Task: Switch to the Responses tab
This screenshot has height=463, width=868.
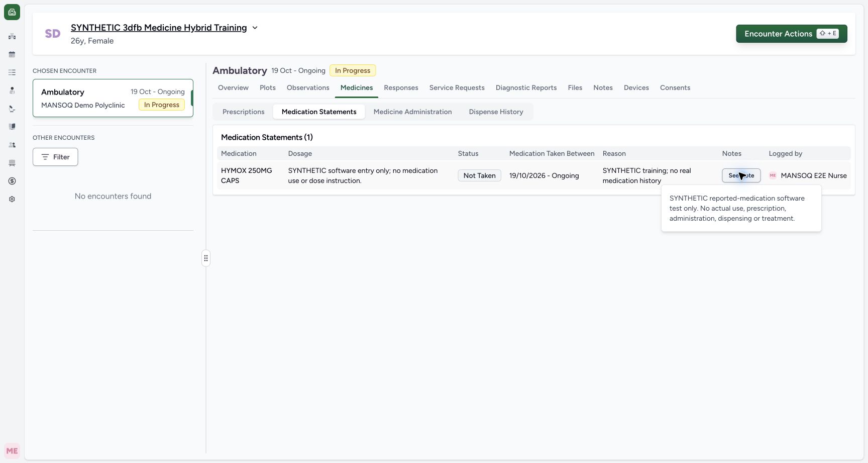Action: click(401, 87)
